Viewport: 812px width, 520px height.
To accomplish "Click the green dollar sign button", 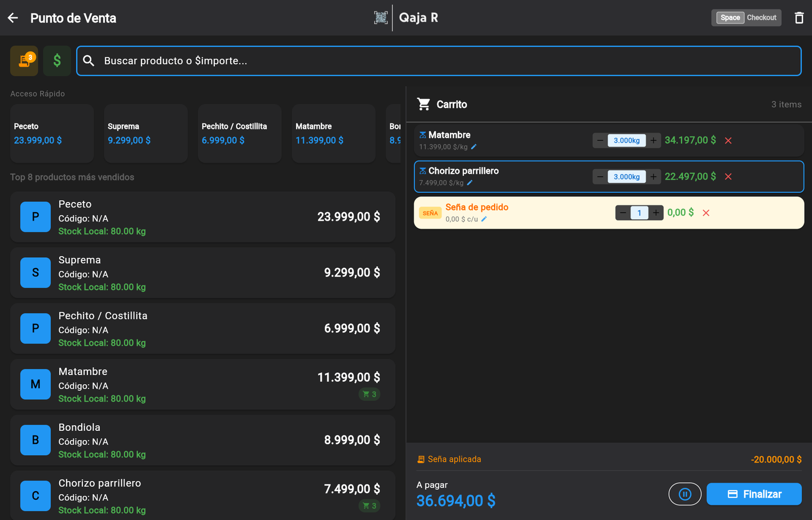I will pos(57,61).
